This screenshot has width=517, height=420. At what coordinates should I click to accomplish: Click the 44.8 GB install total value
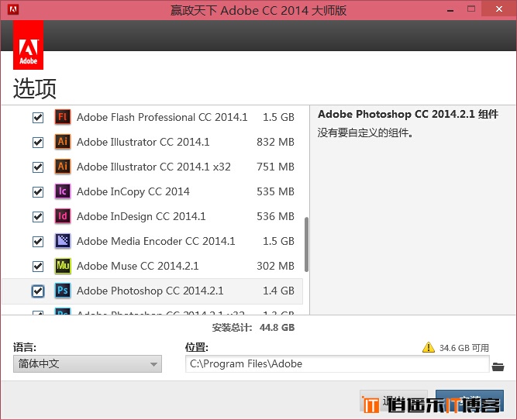[277, 327]
